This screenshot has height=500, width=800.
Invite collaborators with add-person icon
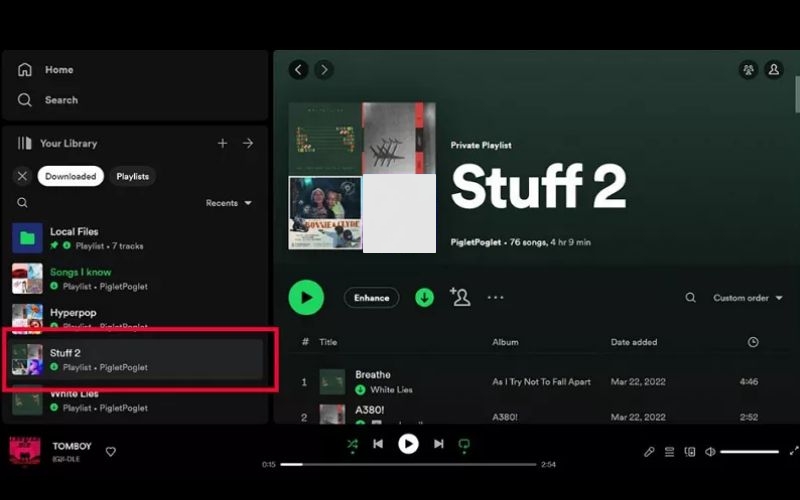460,297
